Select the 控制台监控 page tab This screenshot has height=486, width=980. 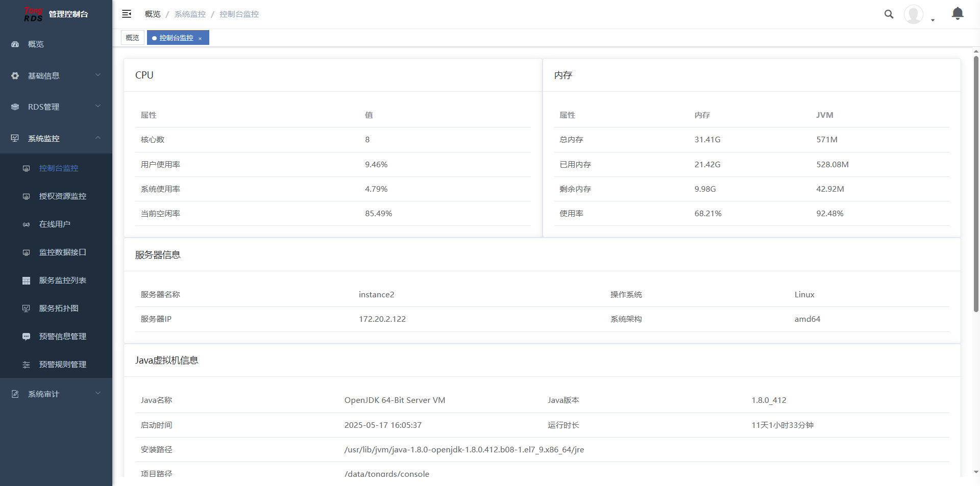[x=178, y=38]
